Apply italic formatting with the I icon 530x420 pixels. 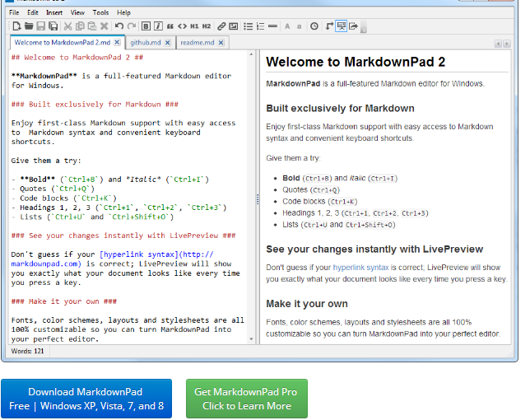158,26
